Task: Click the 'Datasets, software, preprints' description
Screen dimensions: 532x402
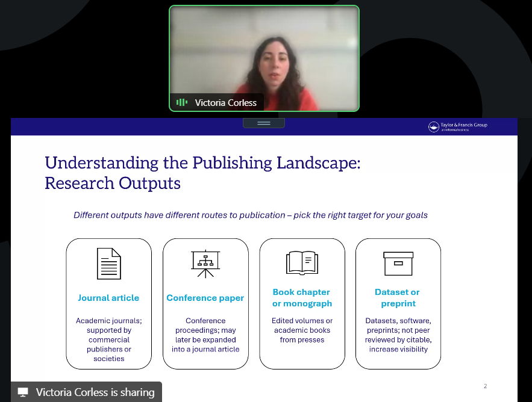Action: point(398,335)
